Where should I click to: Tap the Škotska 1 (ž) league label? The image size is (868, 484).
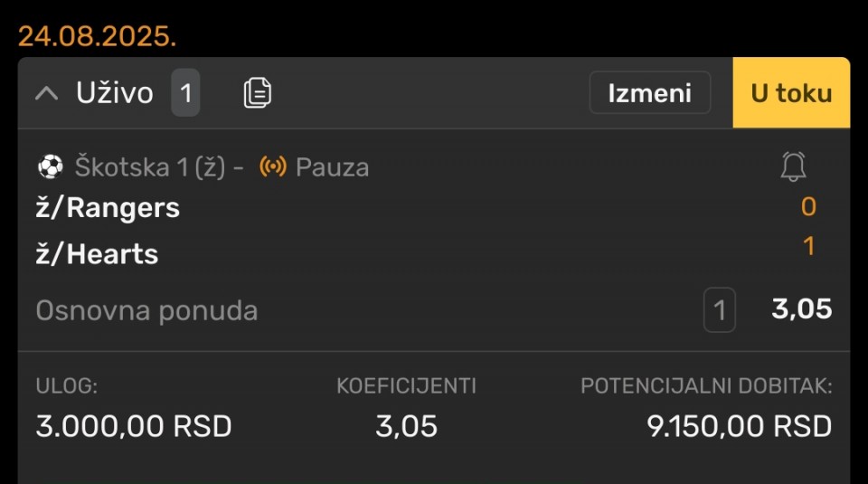coord(150,167)
